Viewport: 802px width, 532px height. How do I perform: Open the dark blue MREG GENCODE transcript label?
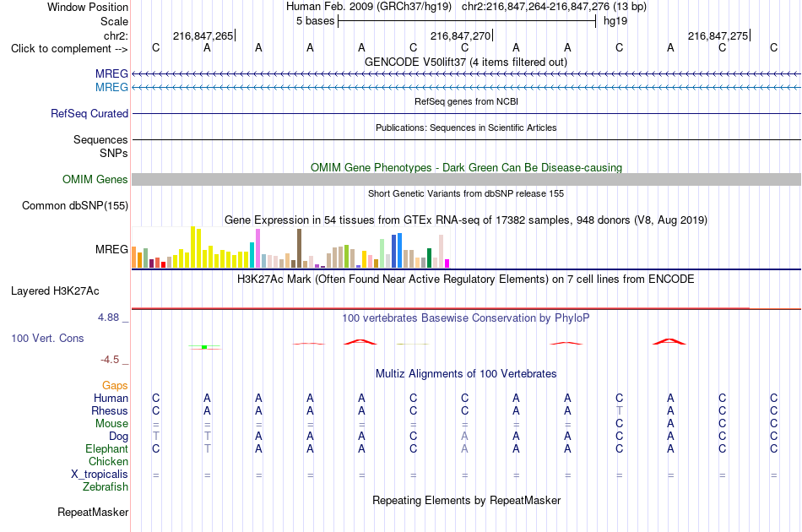coord(111,73)
